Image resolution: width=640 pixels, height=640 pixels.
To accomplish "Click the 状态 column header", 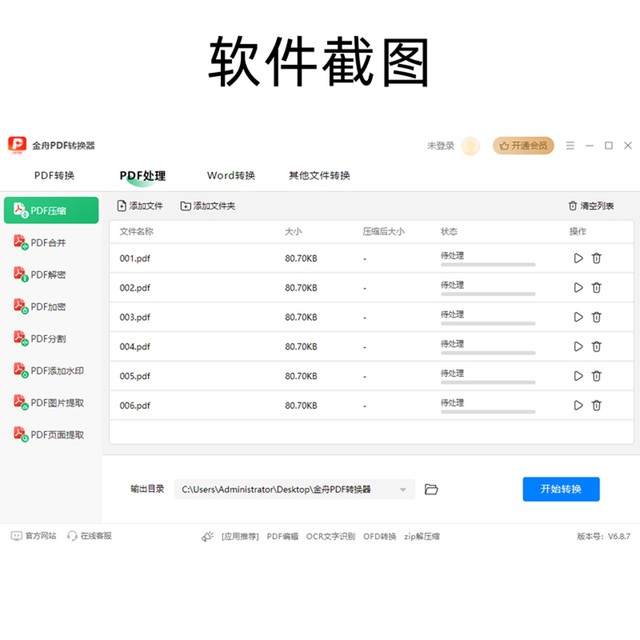I will click(449, 231).
